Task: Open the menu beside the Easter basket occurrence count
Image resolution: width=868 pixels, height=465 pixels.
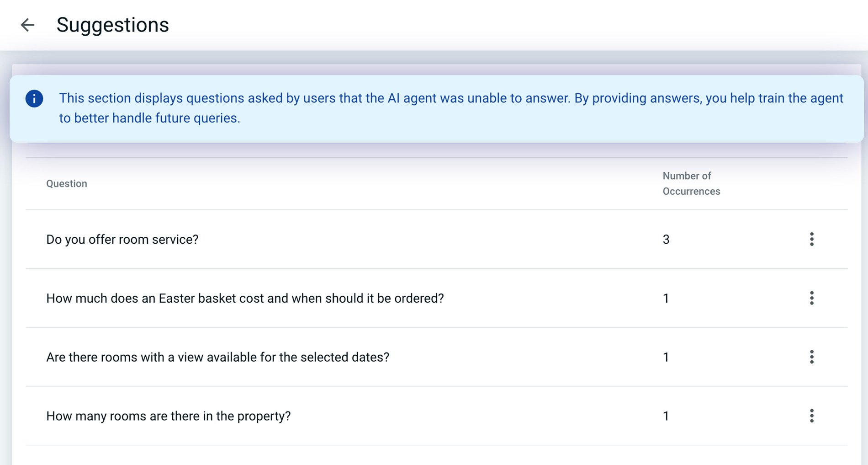Action: [x=812, y=298]
